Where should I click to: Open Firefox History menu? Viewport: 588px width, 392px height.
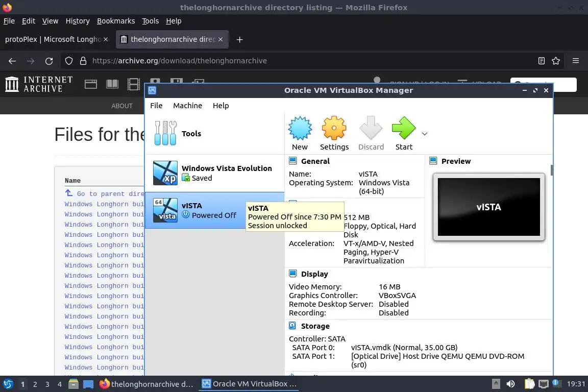(78, 21)
